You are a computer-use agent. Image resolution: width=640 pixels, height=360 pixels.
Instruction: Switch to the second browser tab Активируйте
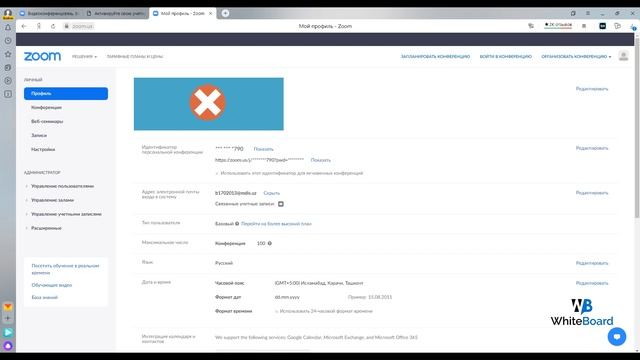click(116, 13)
